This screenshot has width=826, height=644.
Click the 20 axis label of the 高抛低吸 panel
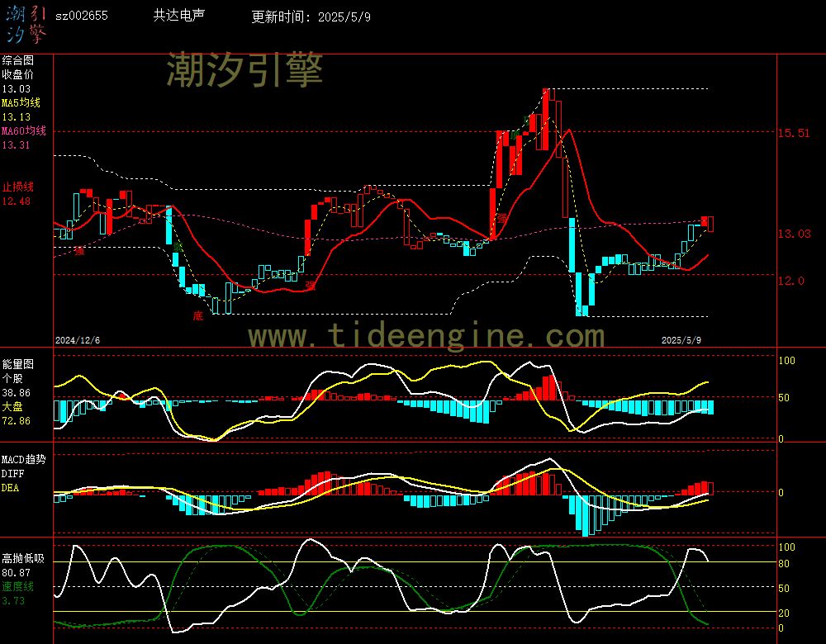[x=784, y=613]
